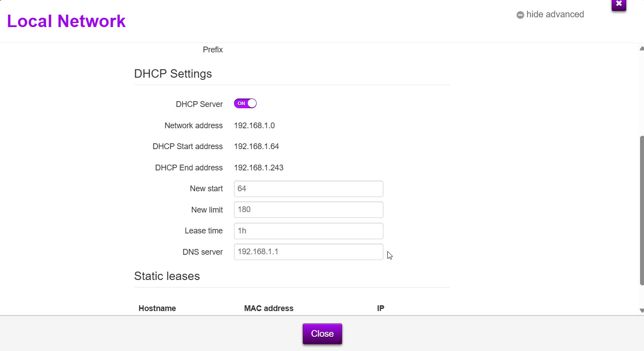Click the Static leases section heading
The width and height of the screenshot is (644, 351).
[167, 276]
